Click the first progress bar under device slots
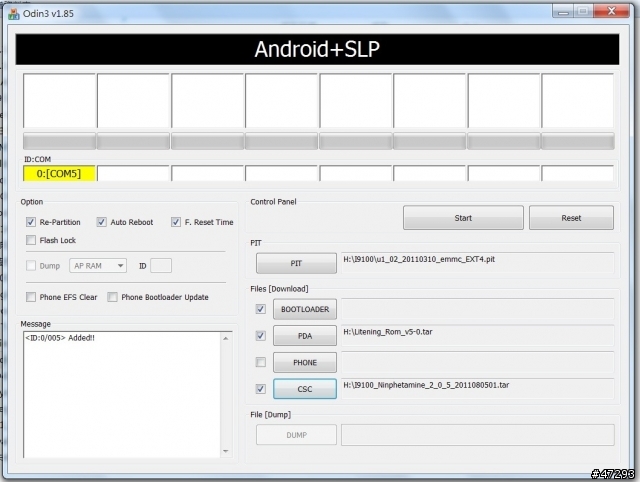Image resolution: width=640 pixels, height=482 pixels. pyautogui.click(x=60, y=141)
